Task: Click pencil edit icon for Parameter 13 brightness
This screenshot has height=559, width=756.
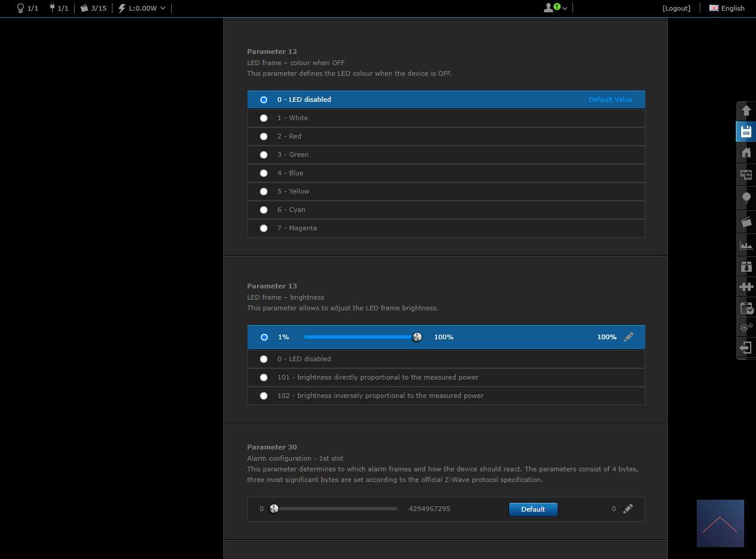Action: [628, 337]
